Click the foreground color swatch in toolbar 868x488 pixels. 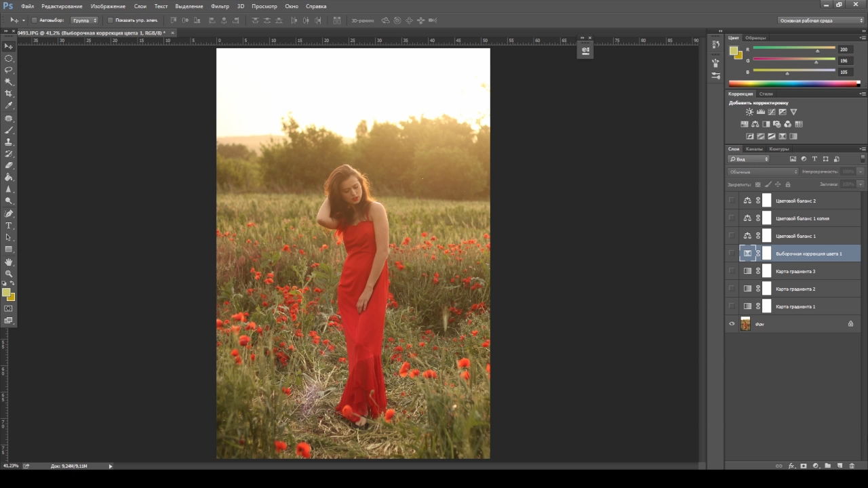(x=6, y=292)
